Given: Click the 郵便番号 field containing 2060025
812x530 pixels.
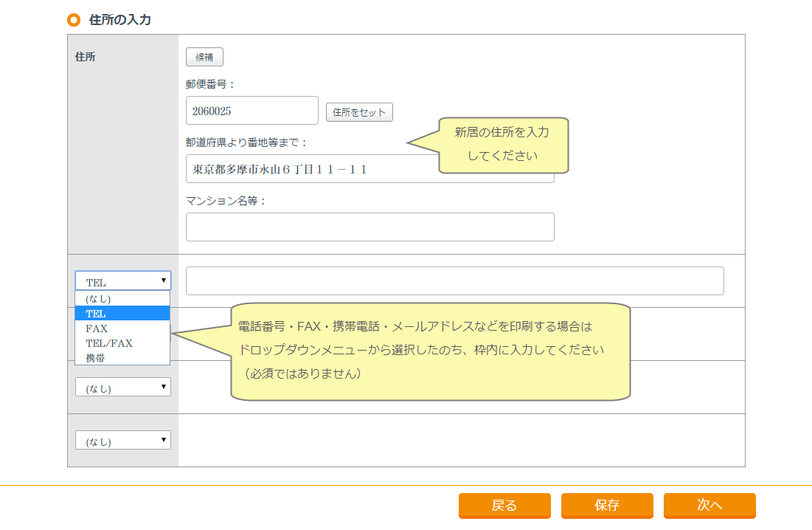Looking at the screenshot, I should click(251, 111).
